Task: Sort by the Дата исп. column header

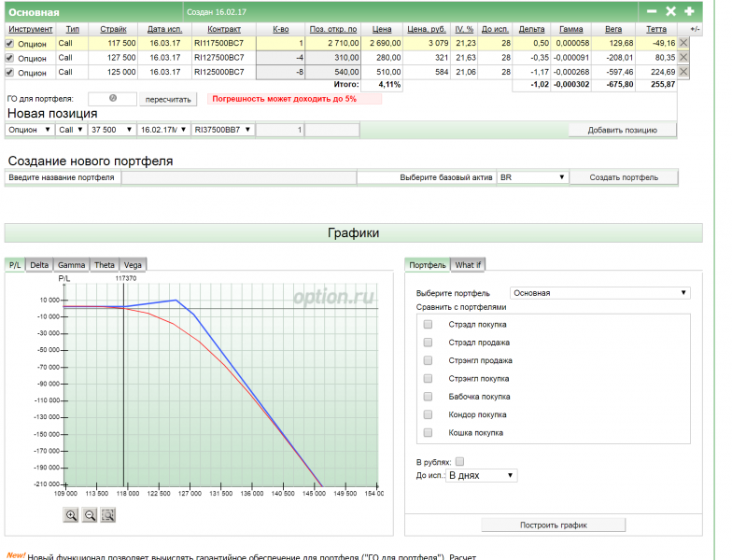Action: (x=164, y=29)
